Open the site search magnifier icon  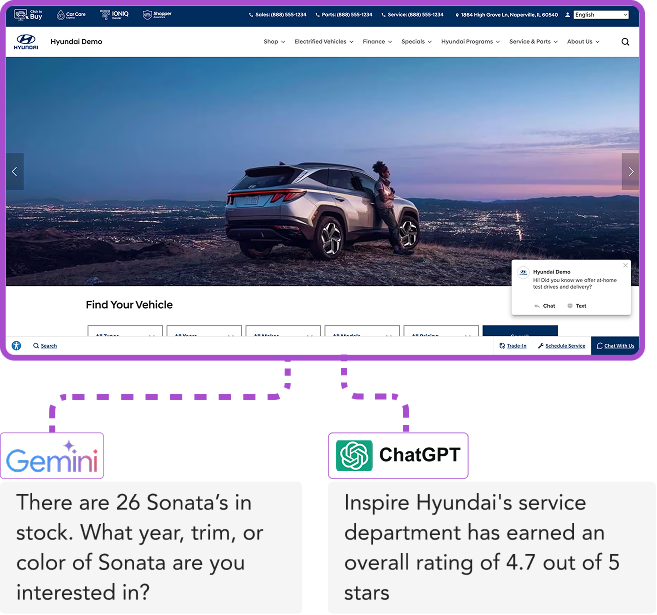[625, 42]
